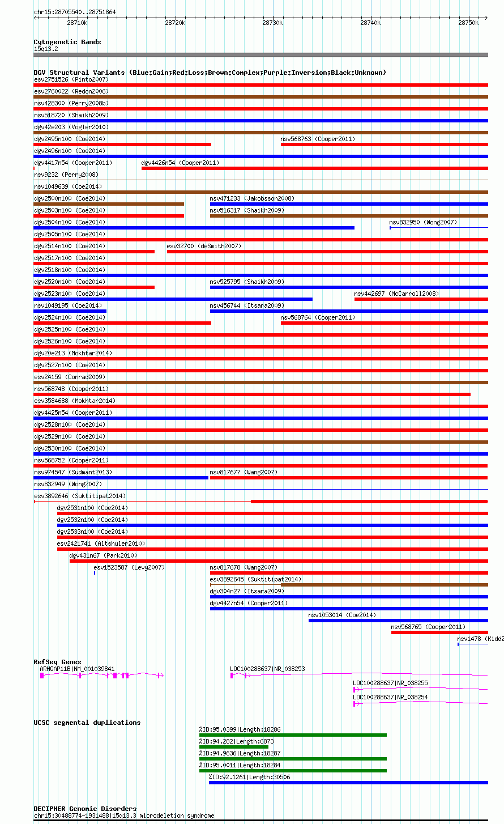This screenshot has height=824, width=504.
Task: Click variant label nsv442697 (McCarroll2008)
Action: pos(396,294)
